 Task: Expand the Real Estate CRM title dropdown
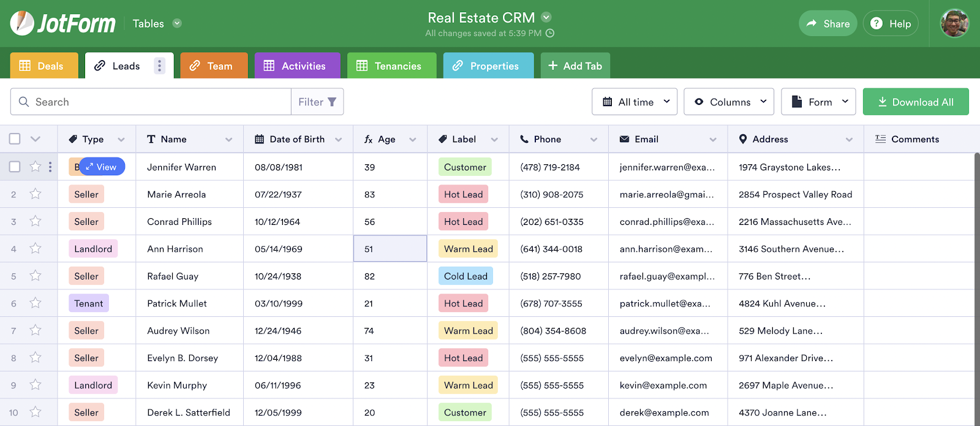click(x=546, y=17)
